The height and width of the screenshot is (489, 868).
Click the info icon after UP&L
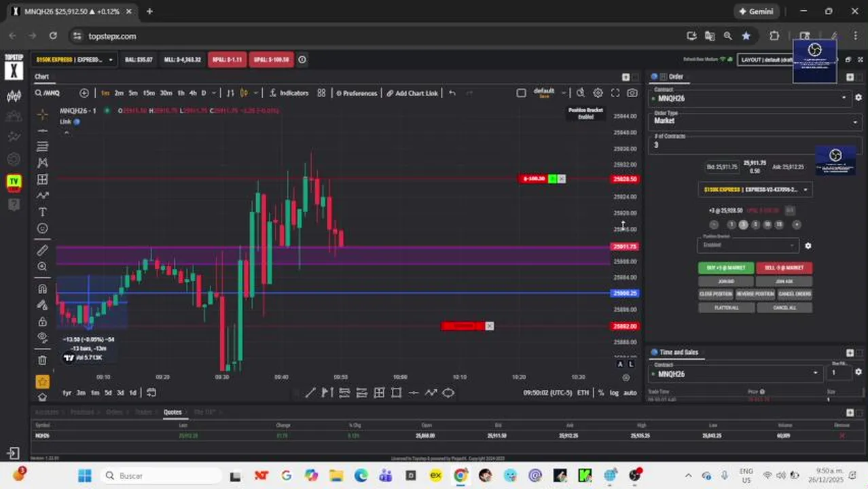point(302,60)
